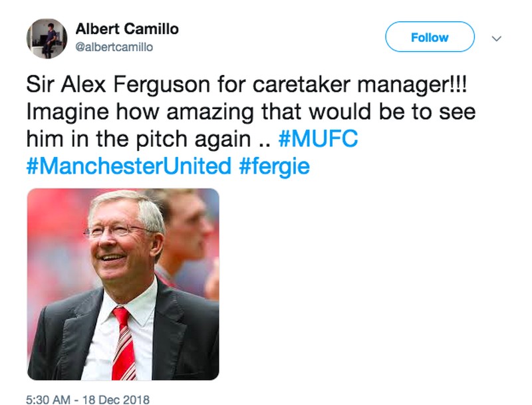This screenshot has height=405, width=532.
Task: Open the attached photo of the smiling man
Action: coord(122,284)
